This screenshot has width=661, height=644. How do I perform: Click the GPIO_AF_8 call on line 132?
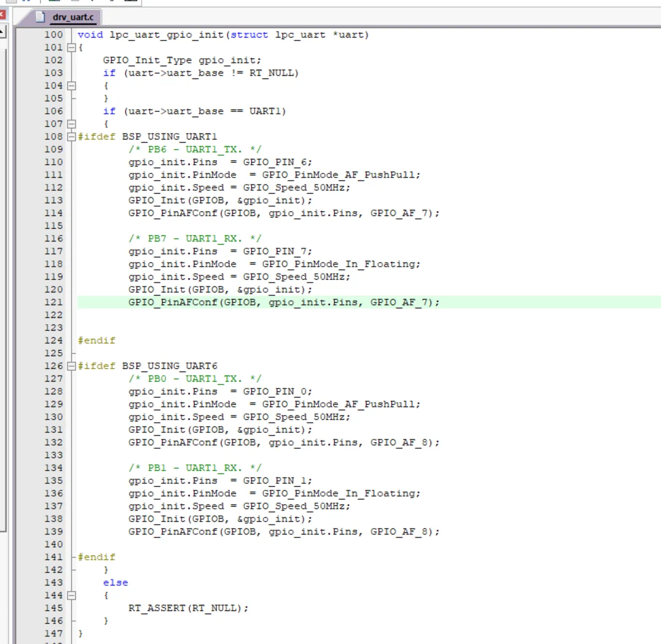[284, 442]
